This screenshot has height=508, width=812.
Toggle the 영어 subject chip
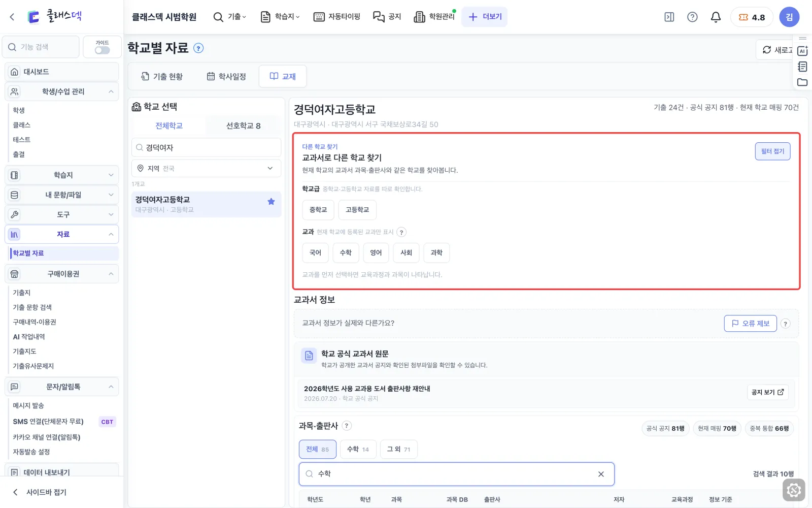376,252
